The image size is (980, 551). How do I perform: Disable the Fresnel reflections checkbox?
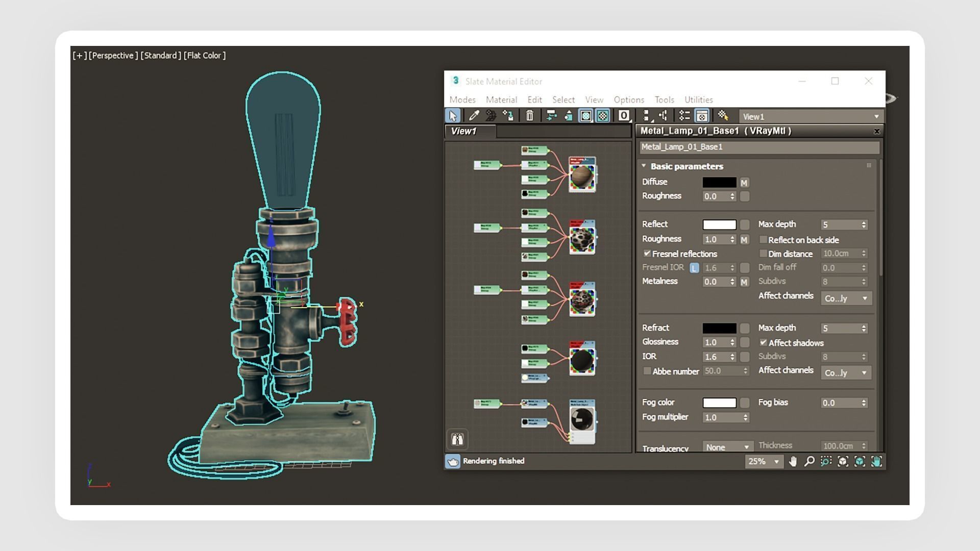647,254
